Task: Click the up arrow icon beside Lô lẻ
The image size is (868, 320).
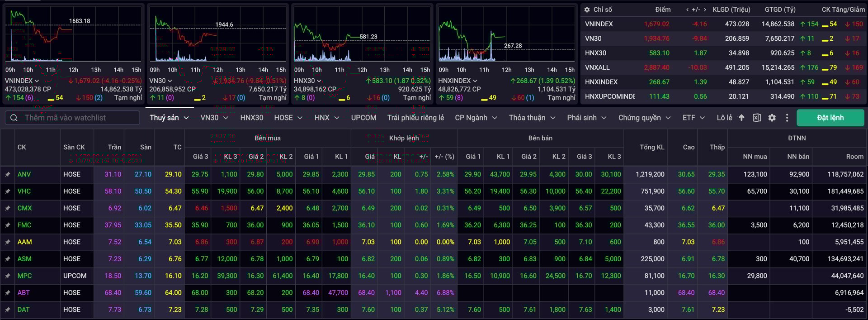Action: pos(741,118)
